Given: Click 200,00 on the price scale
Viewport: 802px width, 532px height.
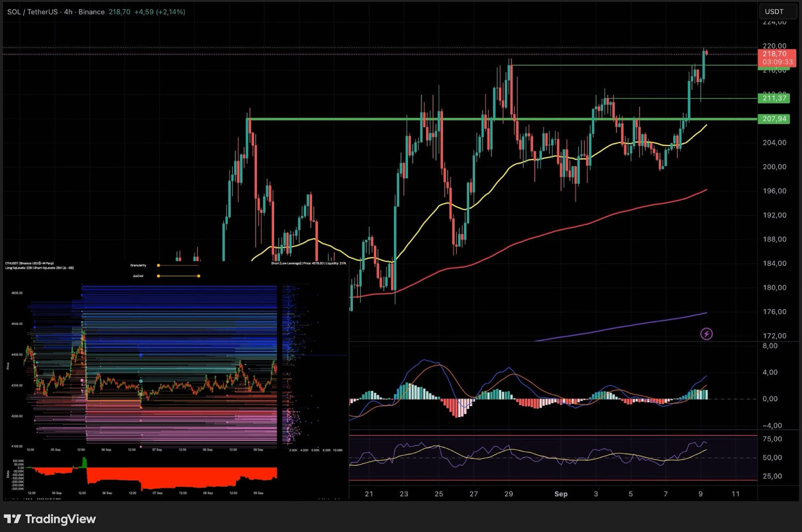Looking at the screenshot, I should 774,166.
